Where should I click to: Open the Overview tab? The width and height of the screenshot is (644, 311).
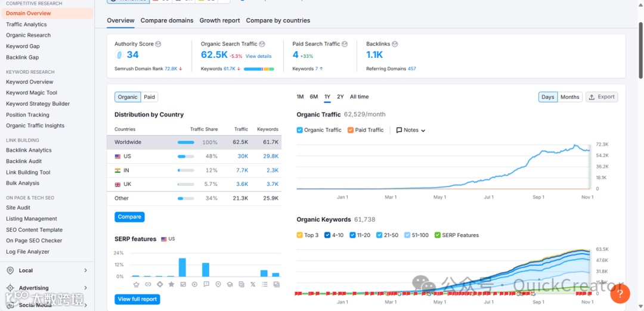(x=120, y=20)
